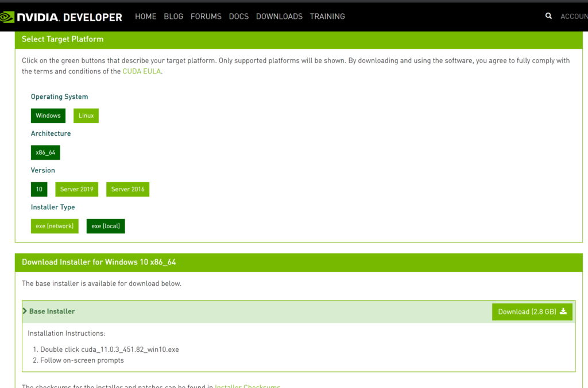Open the CUDA EULA link
The width and height of the screenshot is (588, 388).
(x=141, y=71)
